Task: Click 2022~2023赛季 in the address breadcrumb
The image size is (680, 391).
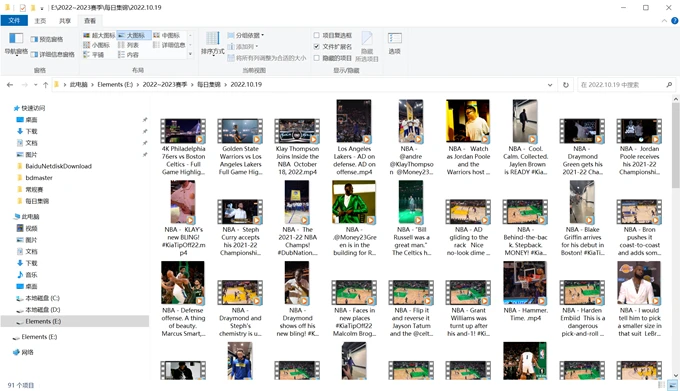Action: pyautogui.click(x=165, y=85)
